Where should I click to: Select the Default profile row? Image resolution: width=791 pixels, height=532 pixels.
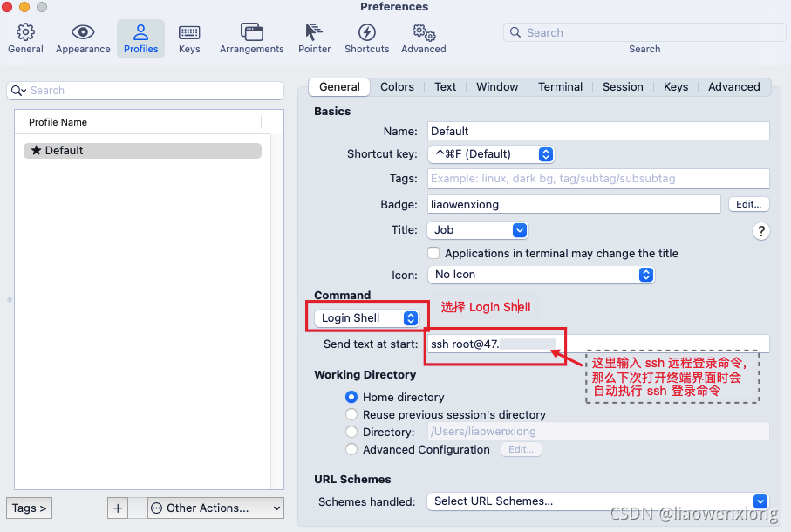click(142, 151)
